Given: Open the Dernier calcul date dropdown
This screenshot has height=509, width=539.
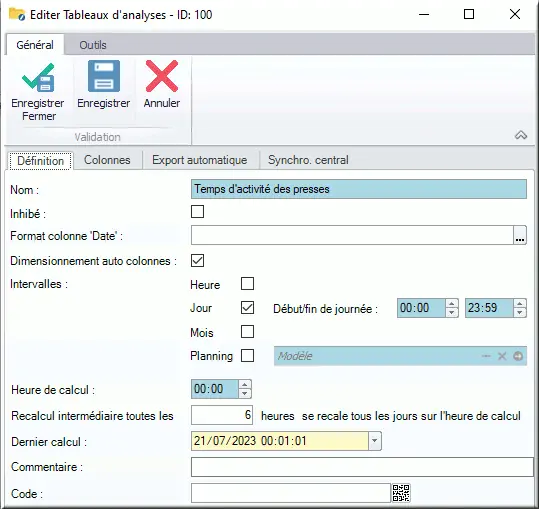Looking at the screenshot, I should coord(374,441).
